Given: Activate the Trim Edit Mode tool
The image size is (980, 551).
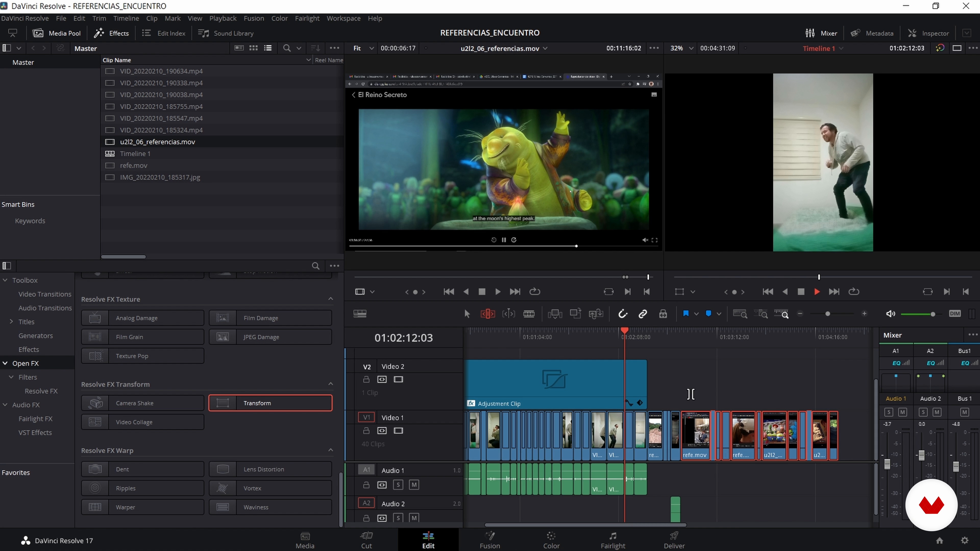Looking at the screenshot, I should click(x=488, y=314).
